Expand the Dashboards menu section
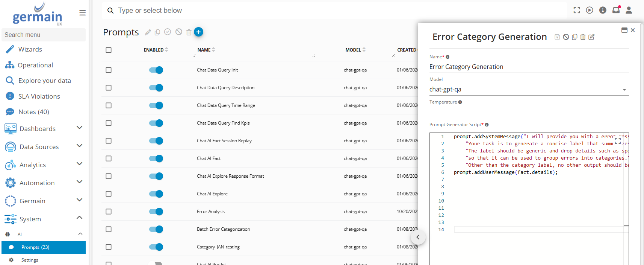 click(x=79, y=128)
